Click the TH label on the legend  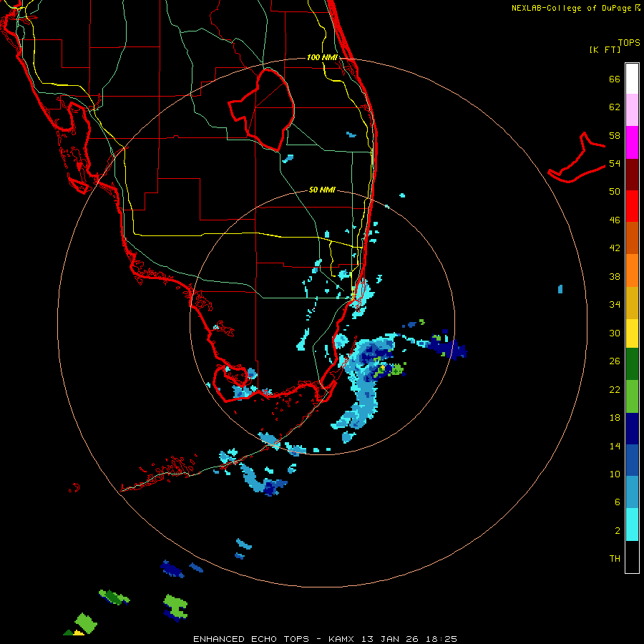pos(615,559)
